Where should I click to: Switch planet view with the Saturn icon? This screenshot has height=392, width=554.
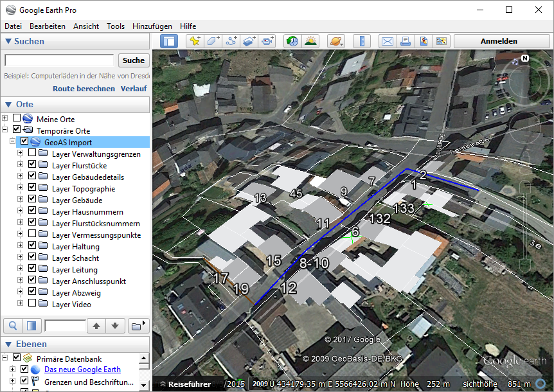pos(335,41)
